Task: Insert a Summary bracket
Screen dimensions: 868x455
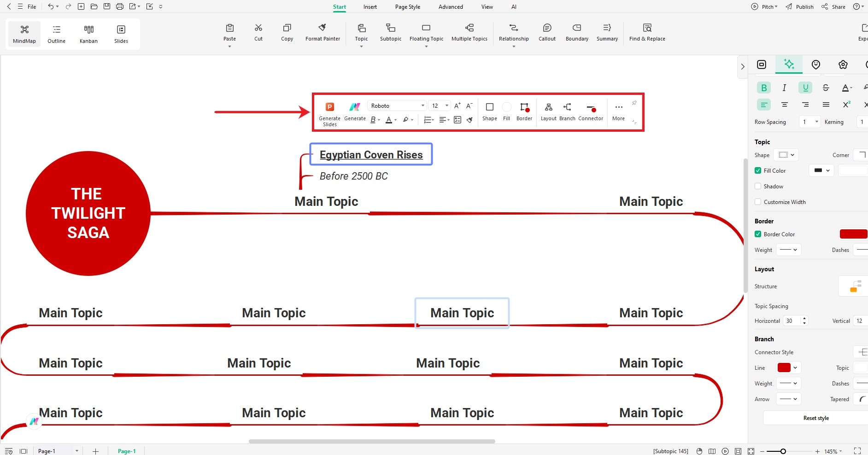Action: (x=607, y=32)
